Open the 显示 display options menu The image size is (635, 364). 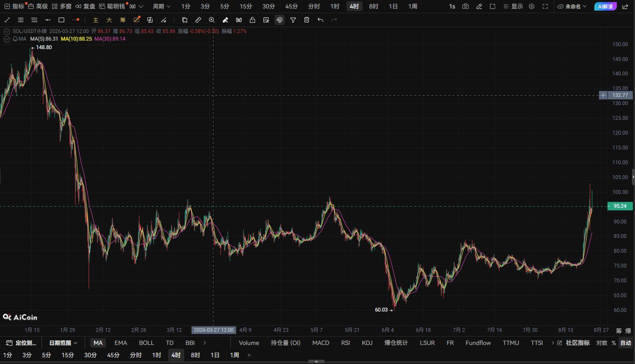[513, 6]
